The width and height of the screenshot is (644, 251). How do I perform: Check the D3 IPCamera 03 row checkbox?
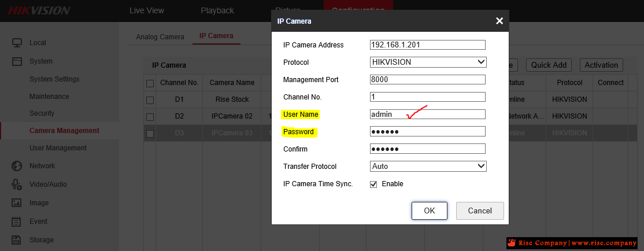[x=150, y=134]
